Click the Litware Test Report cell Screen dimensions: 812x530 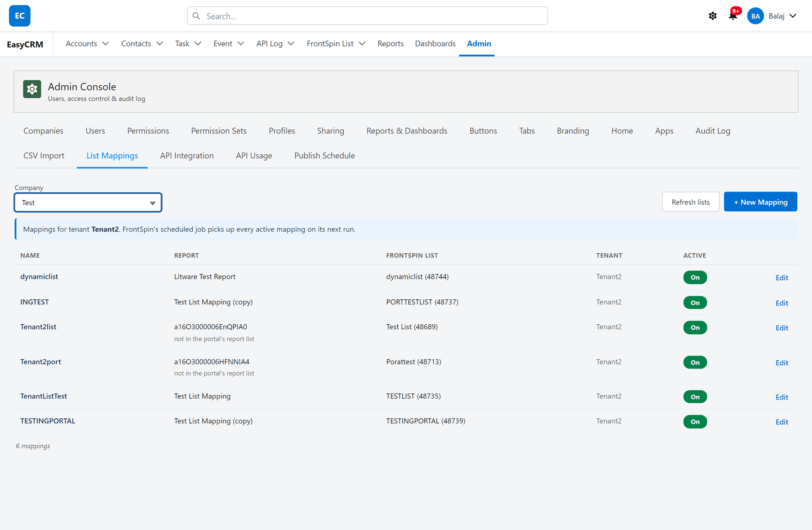[205, 277]
